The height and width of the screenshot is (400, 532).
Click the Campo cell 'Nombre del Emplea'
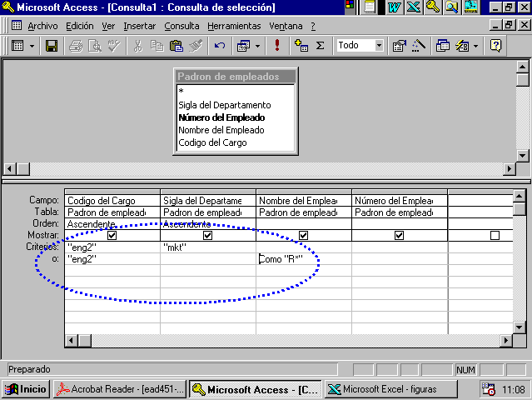303,200
